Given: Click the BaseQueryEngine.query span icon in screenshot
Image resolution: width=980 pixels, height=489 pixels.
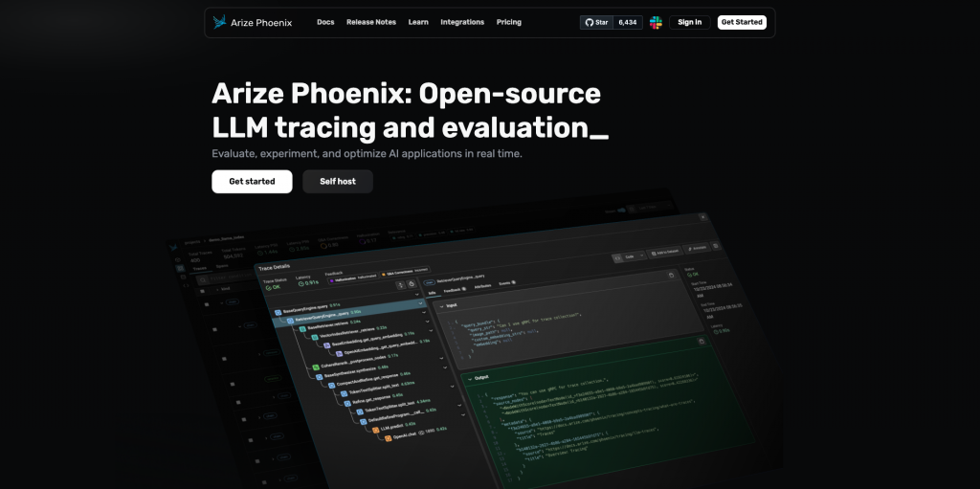Looking at the screenshot, I should coord(278,312).
